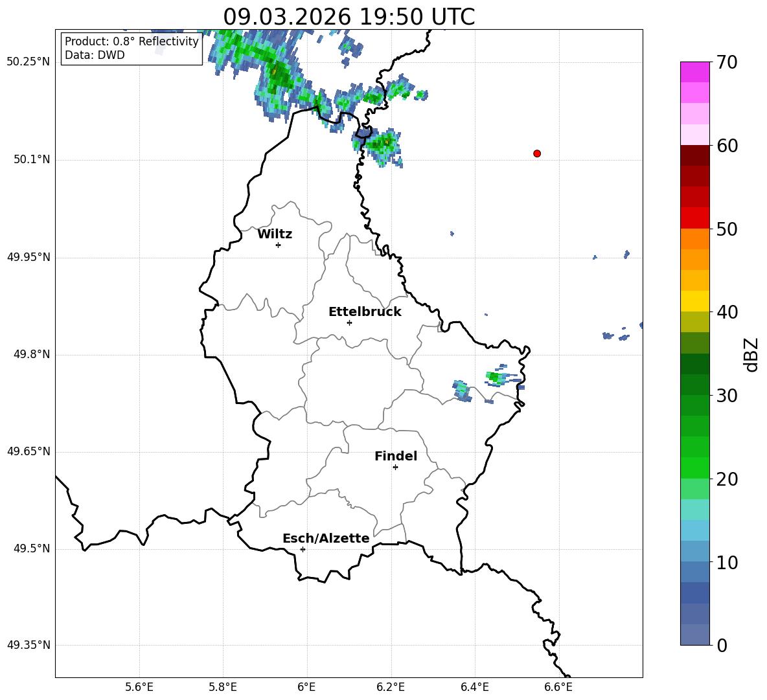The height and width of the screenshot is (700, 767).
Task: Click the 50.25°N latitude tick label
Action: click(28, 62)
